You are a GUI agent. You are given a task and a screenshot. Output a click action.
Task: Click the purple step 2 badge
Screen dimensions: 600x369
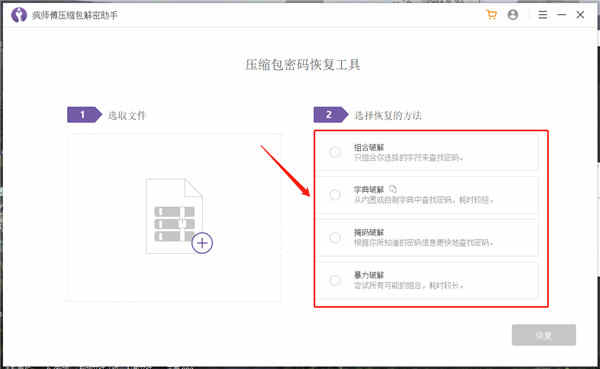[x=331, y=114]
